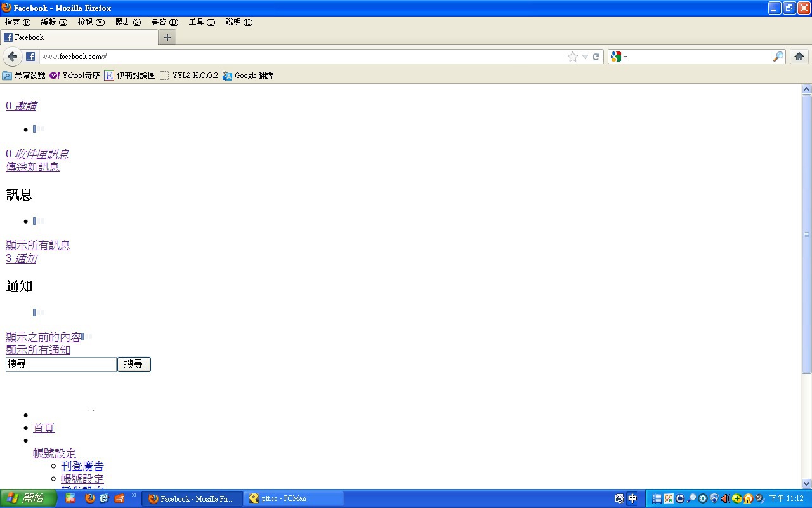Click the blue shield tray icon
Screen dimensions: 812x508
pyautogui.click(x=714, y=498)
